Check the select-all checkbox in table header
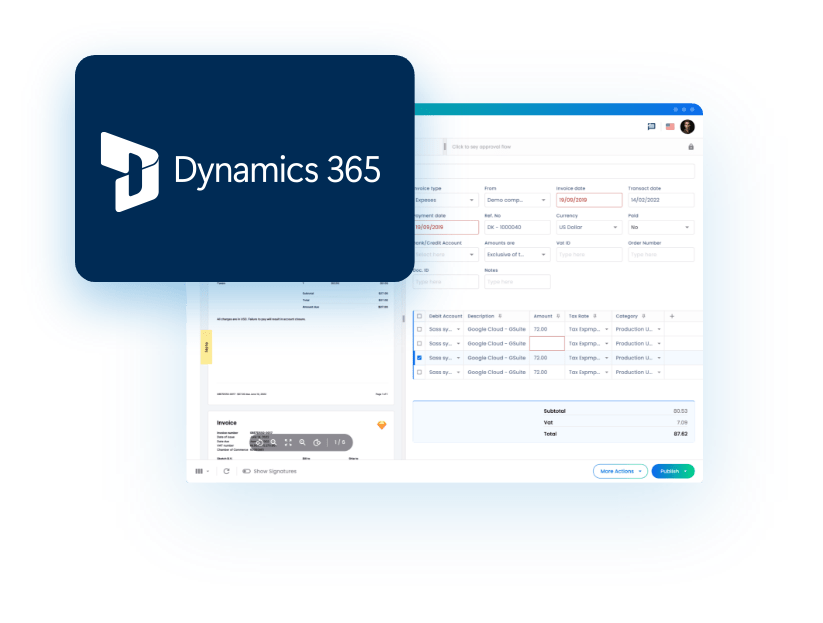The width and height of the screenshot is (823, 623). [x=419, y=316]
